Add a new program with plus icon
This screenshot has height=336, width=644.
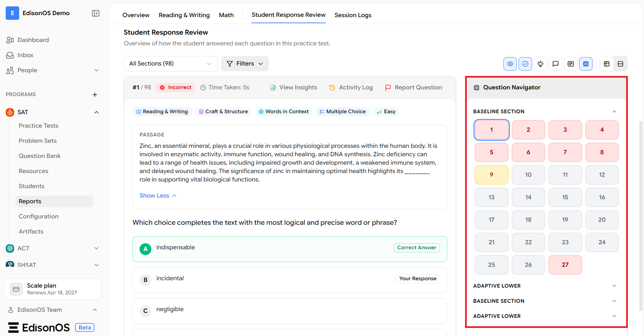coord(95,95)
